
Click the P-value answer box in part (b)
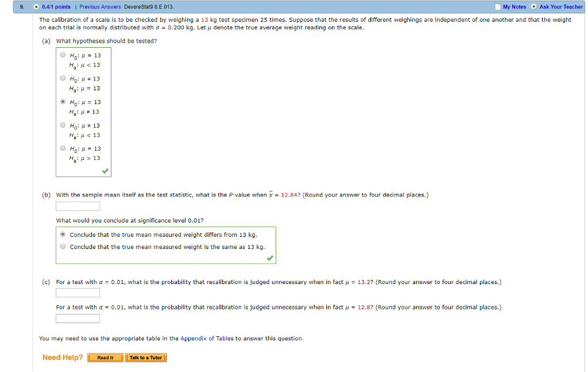click(78, 206)
